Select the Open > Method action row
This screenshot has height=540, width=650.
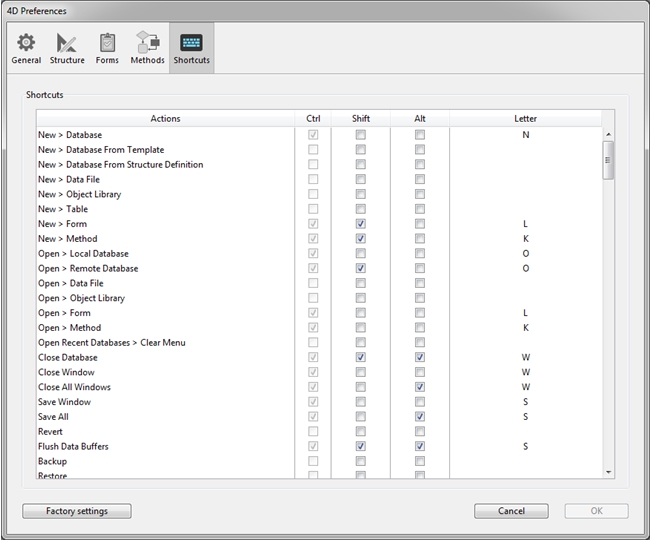click(69, 328)
